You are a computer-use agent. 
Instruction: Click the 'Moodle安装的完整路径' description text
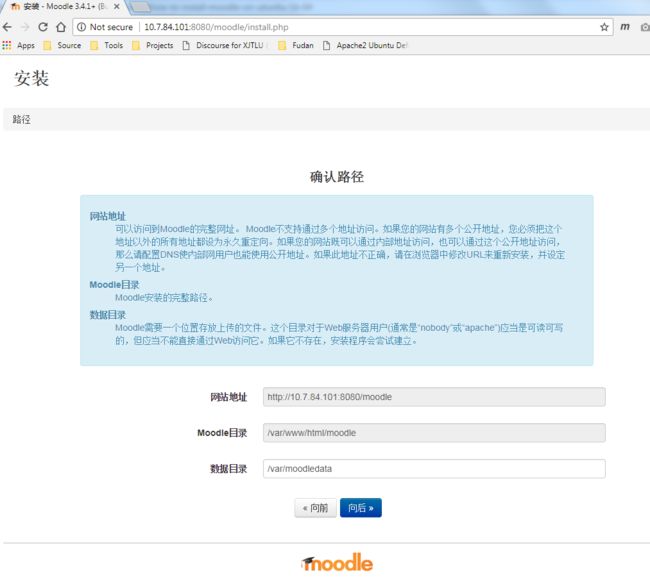tap(164, 298)
